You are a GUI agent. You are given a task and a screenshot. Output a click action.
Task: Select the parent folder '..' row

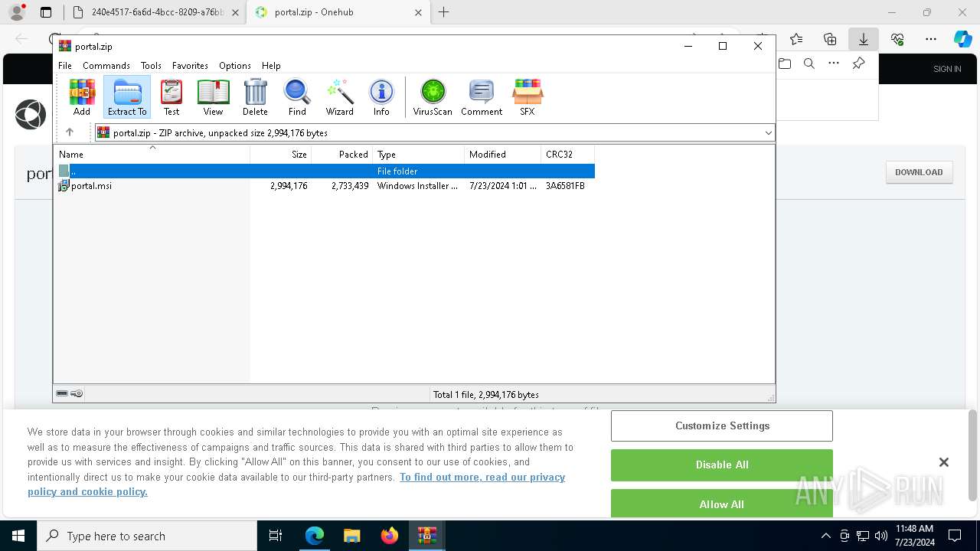tap(325, 171)
